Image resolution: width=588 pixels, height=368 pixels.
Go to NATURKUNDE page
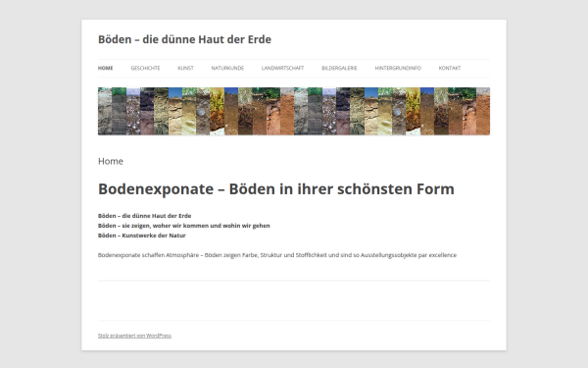[227, 68]
